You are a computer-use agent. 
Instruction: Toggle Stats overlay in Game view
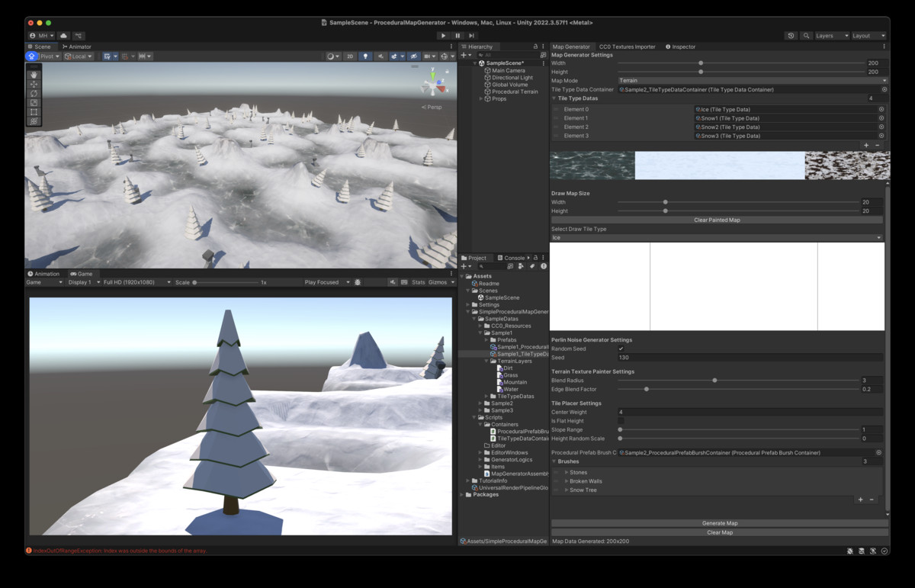tap(418, 282)
